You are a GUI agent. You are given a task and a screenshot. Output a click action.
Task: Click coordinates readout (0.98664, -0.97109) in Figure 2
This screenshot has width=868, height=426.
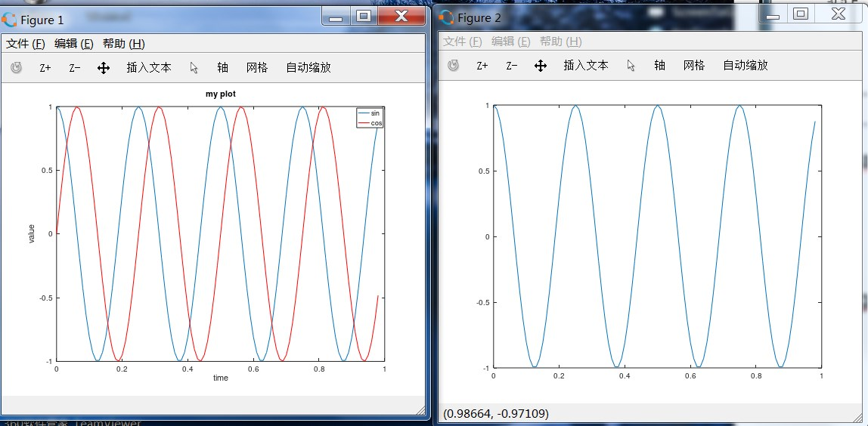click(496, 413)
